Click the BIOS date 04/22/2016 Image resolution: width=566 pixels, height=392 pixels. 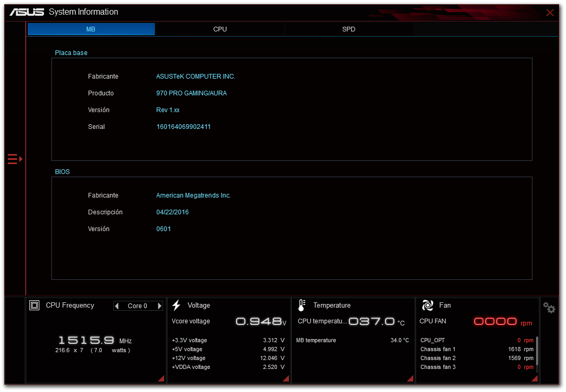click(172, 212)
